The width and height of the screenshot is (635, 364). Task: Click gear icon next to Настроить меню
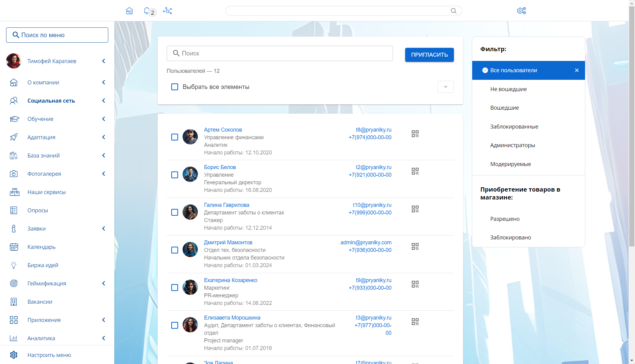tap(14, 355)
